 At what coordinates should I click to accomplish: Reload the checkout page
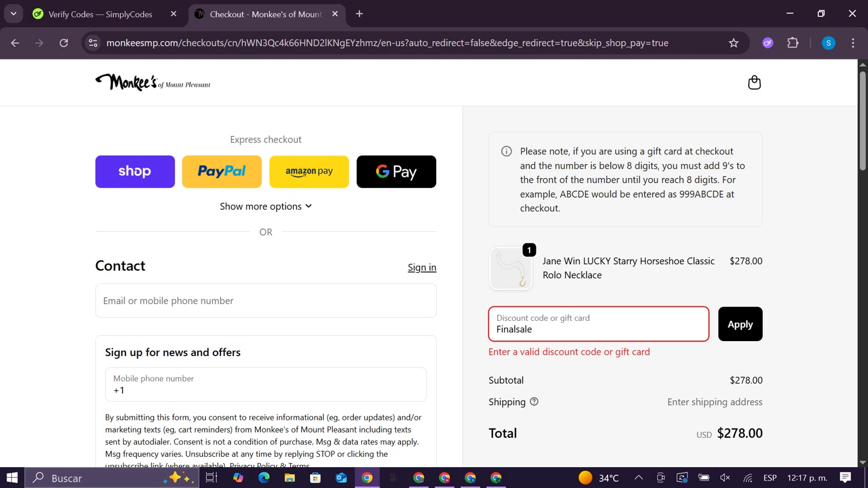[x=64, y=43]
